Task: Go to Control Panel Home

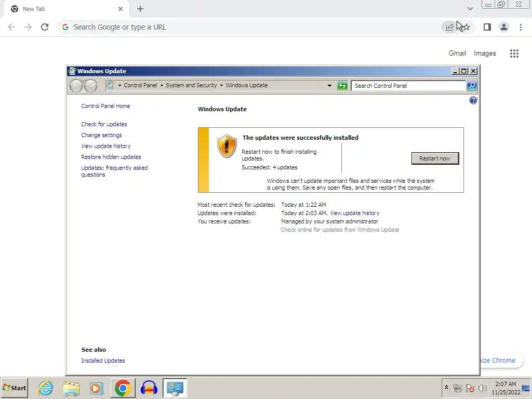Action: 105,106
